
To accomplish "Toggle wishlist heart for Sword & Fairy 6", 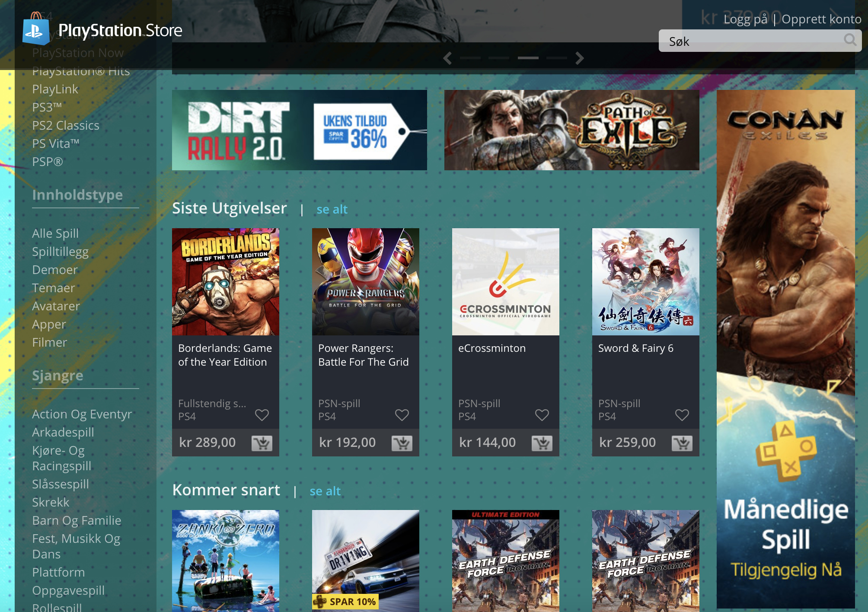I will coord(682,415).
